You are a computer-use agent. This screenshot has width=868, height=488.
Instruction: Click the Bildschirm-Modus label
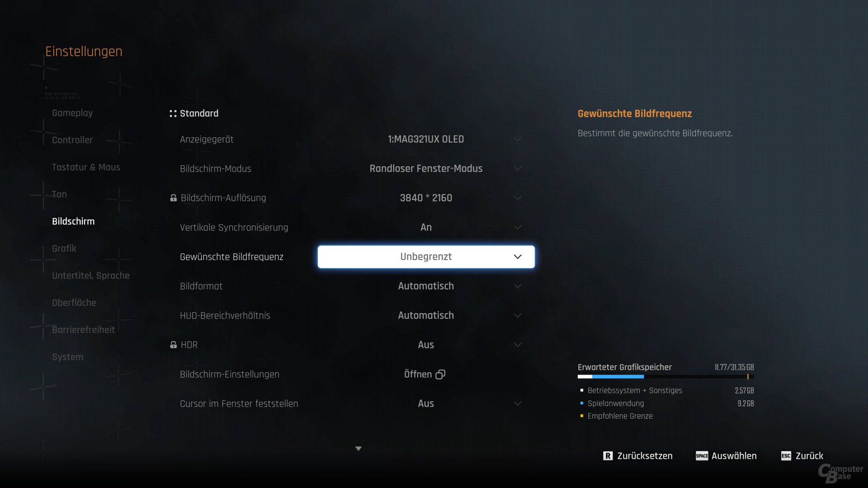click(215, 169)
